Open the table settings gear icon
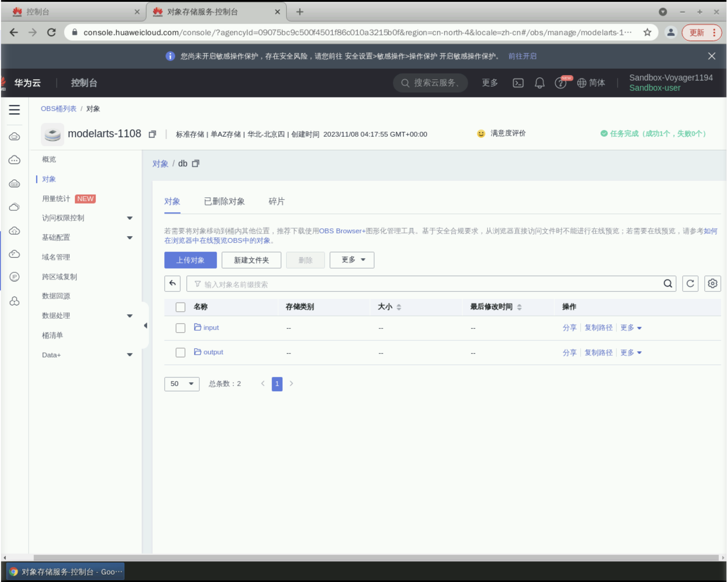This screenshot has width=728, height=582. pyautogui.click(x=712, y=283)
